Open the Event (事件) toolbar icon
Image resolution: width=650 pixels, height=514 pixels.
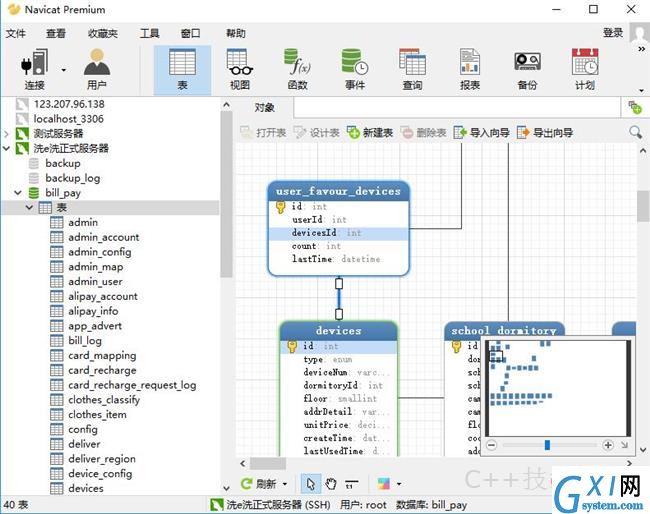click(355, 70)
